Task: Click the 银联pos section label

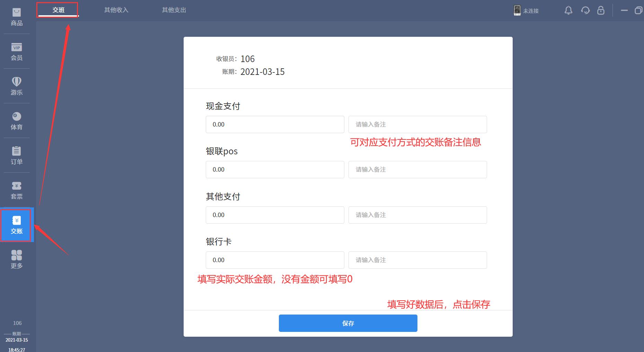Action: pos(222,152)
